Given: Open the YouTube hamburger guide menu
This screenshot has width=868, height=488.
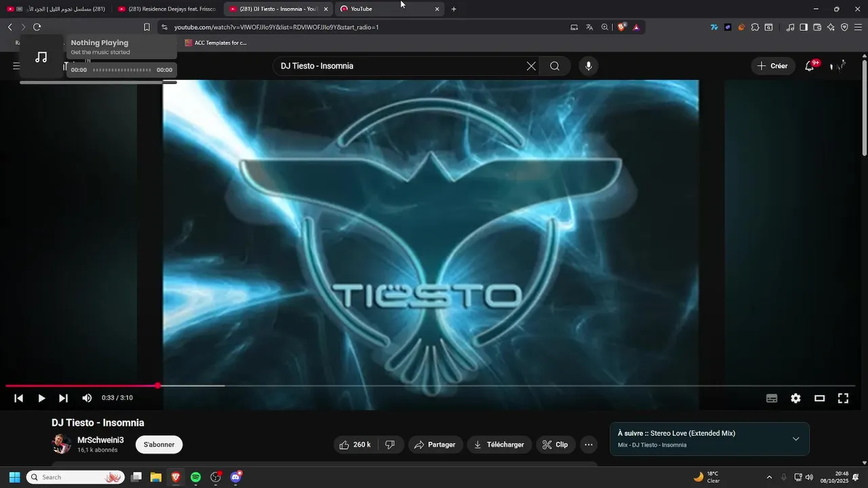Looking at the screenshot, I should click(16, 66).
